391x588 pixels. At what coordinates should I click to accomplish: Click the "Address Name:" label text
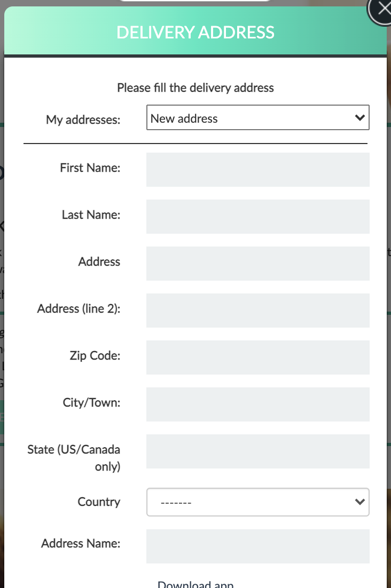81,543
